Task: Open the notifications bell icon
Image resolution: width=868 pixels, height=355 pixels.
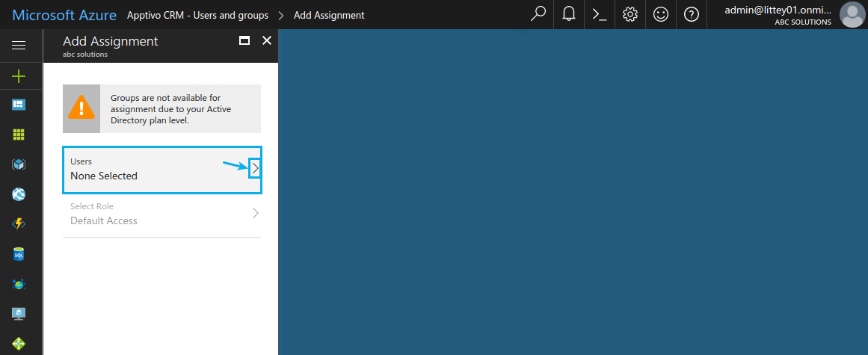Action: (x=569, y=14)
